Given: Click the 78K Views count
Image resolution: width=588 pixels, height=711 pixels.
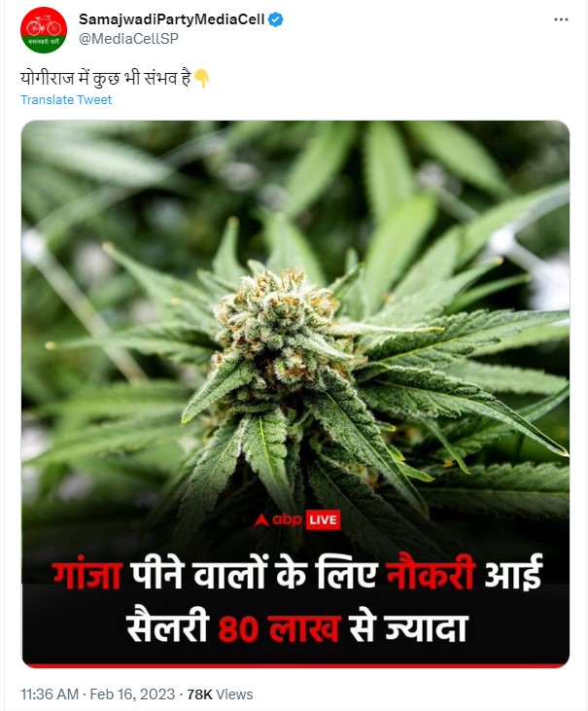Looking at the screenshot, I should [220, 694].
